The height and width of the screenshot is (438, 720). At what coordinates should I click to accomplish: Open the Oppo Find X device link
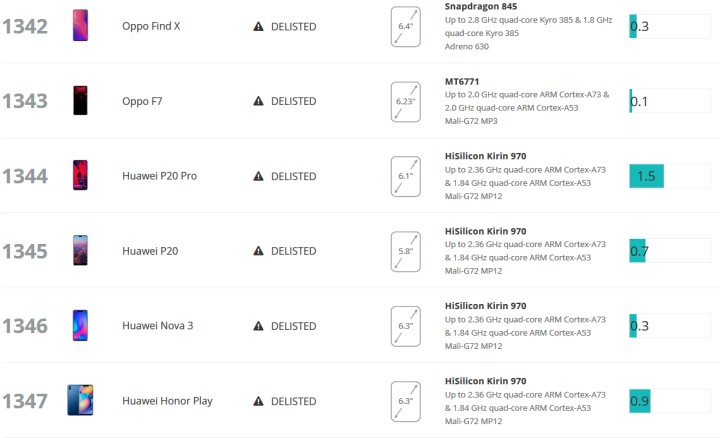click(x=151, y=26)
